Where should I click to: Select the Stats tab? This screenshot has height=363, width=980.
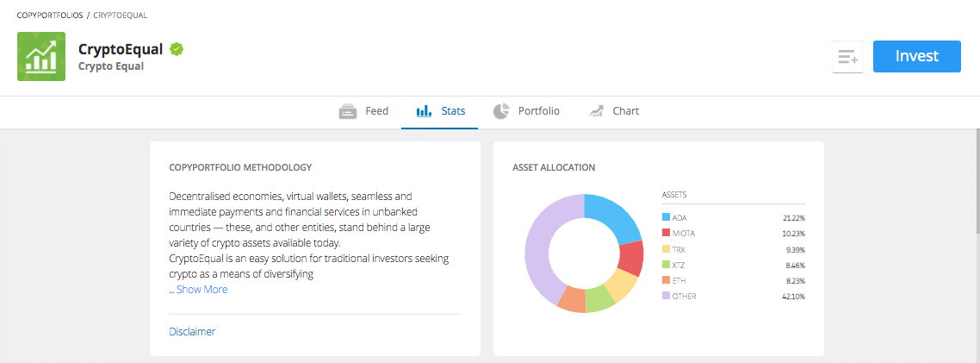pos(440,111)
